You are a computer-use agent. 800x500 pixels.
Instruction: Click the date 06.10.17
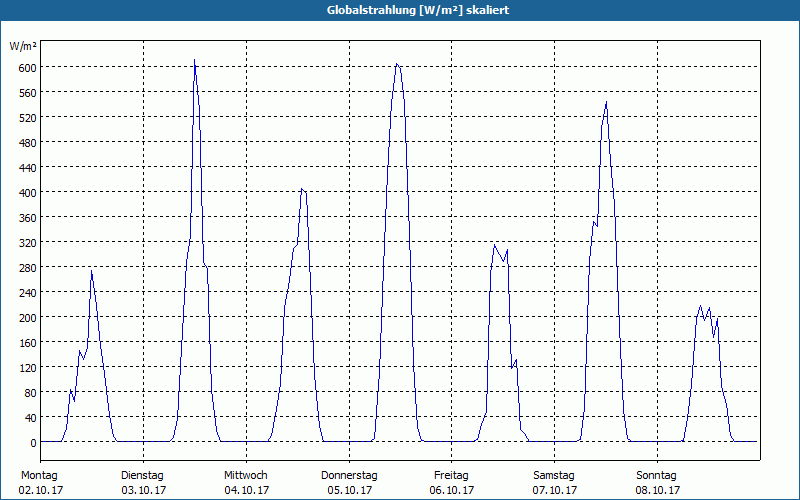pos(452,490)
